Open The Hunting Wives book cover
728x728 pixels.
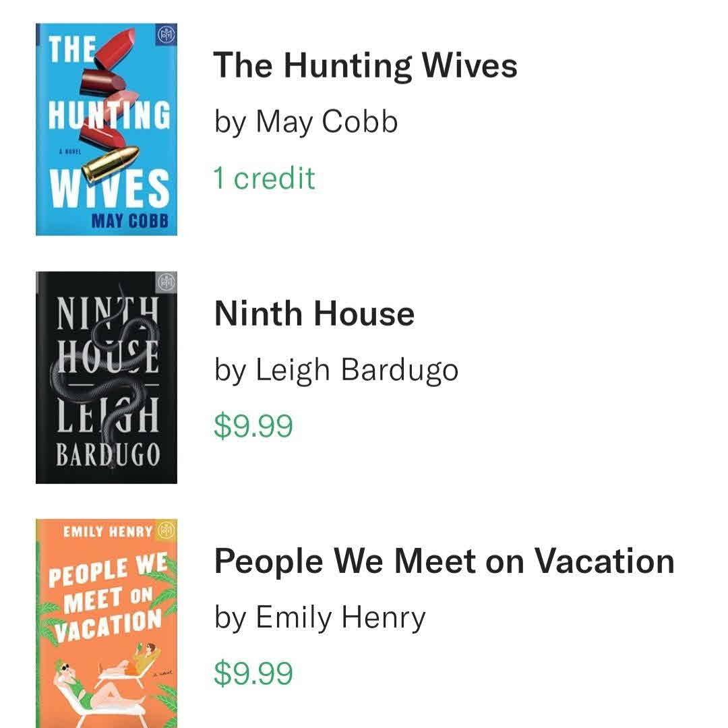coord(107,129)
